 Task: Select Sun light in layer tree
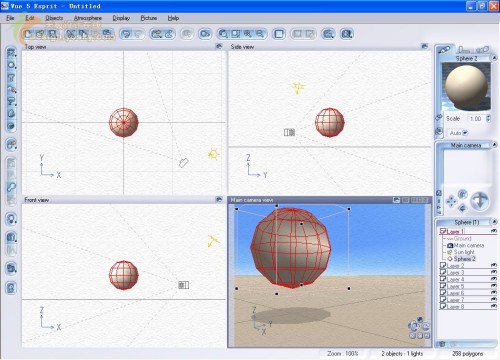463,252
